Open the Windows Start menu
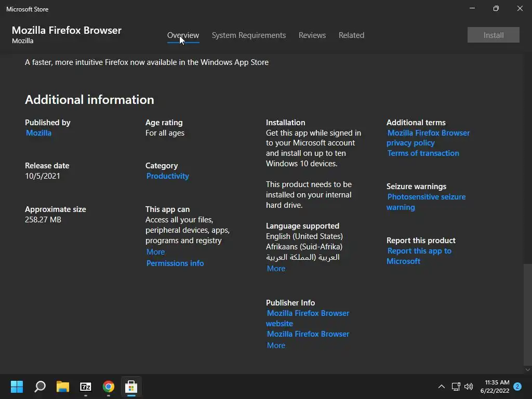Image resolution: width=532 pixels, height=399 pixels. (17, 386)
